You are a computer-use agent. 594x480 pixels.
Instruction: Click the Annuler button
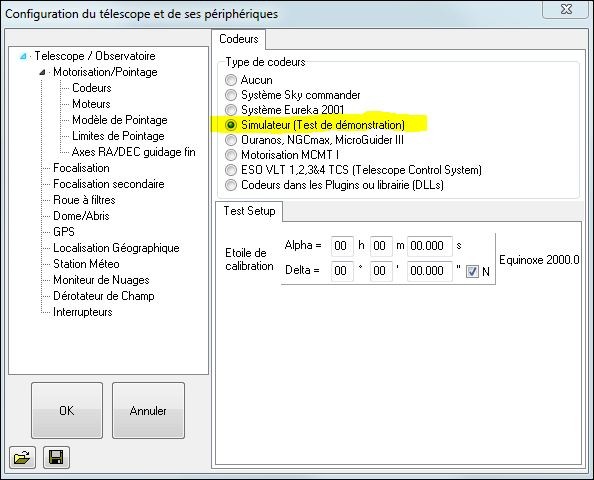click(148, 410)
